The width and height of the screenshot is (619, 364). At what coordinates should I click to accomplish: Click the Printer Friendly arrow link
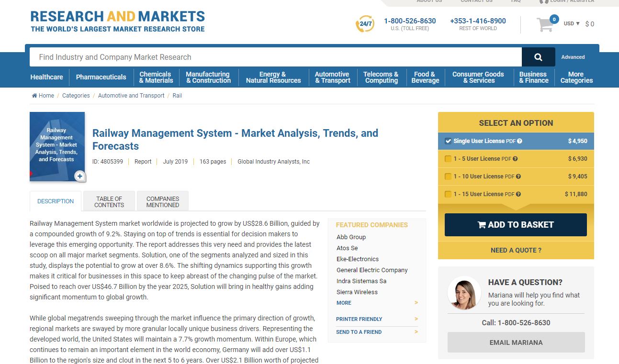coord(416,319)
